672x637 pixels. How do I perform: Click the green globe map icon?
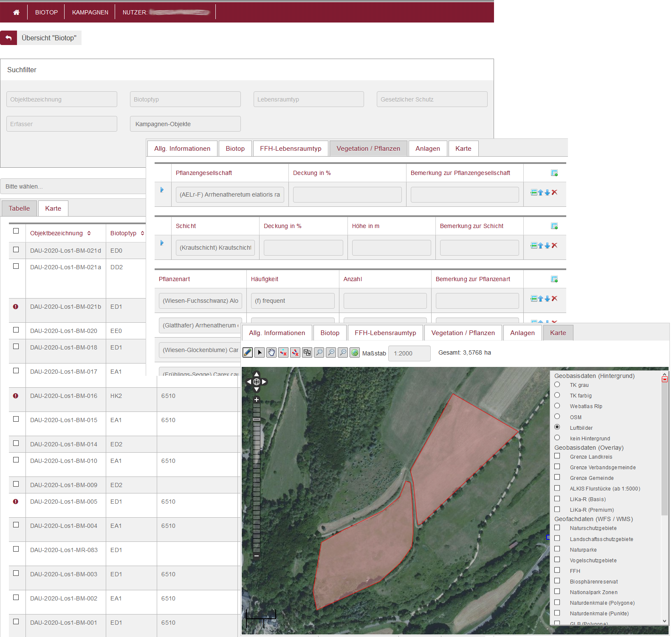(x=355, y=352)
